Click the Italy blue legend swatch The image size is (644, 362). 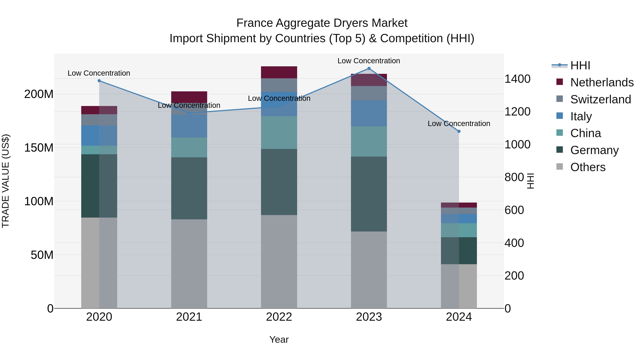tap(560, 116)
